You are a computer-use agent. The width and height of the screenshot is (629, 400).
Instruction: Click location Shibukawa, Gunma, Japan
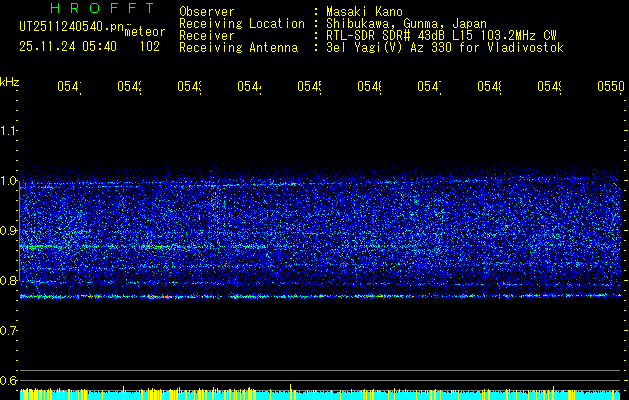406,24
